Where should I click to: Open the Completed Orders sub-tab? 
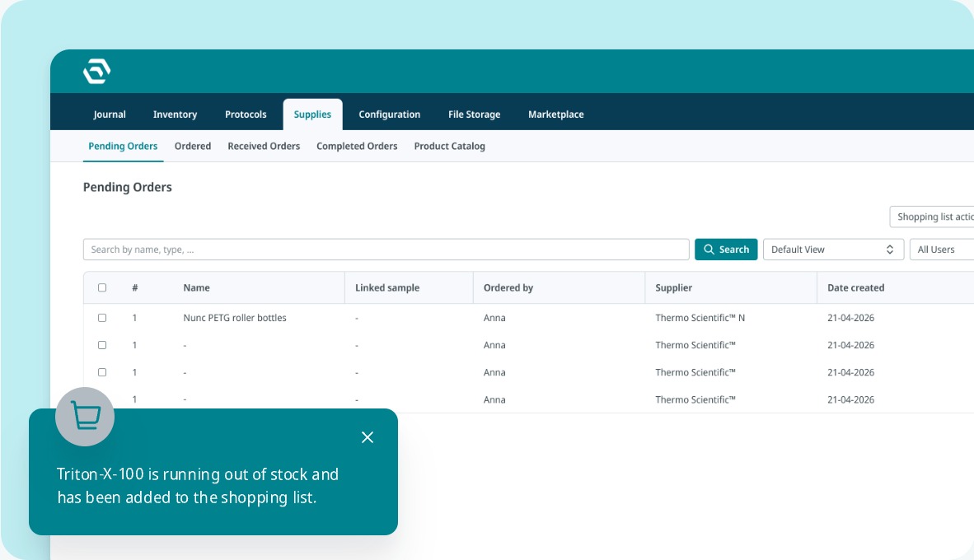[357, 147]
